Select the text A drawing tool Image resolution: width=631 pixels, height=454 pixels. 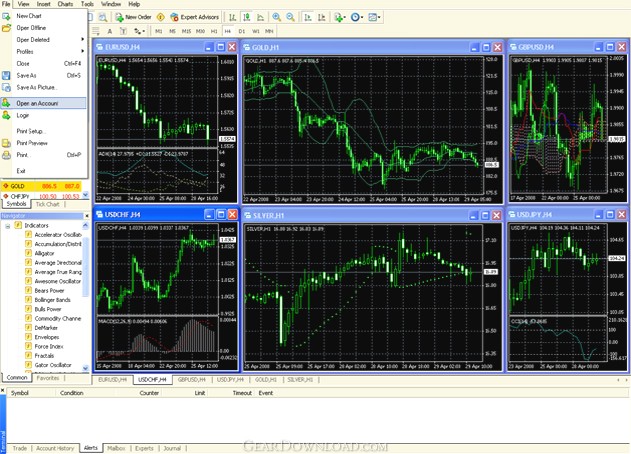coord(109,31)
